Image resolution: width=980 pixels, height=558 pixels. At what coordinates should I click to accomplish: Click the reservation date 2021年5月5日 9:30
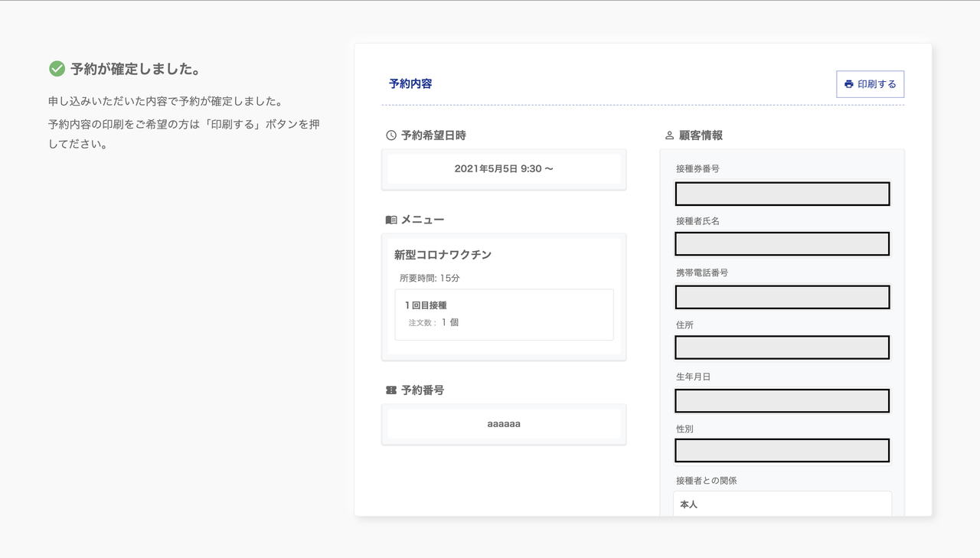point(504,168)
